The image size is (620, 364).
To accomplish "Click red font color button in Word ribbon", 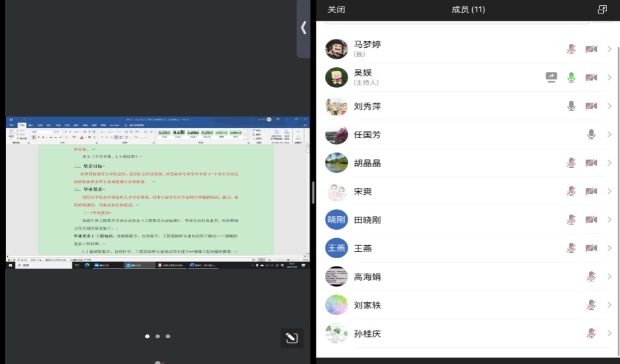I will (x=82, y=137).
